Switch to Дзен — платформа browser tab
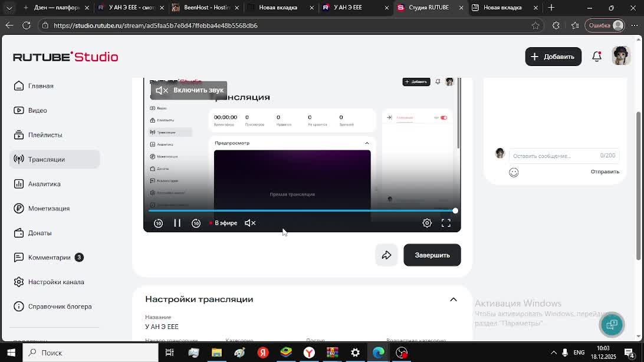The image size is (644, 362). pyautogui.click(x=57, y=8)
